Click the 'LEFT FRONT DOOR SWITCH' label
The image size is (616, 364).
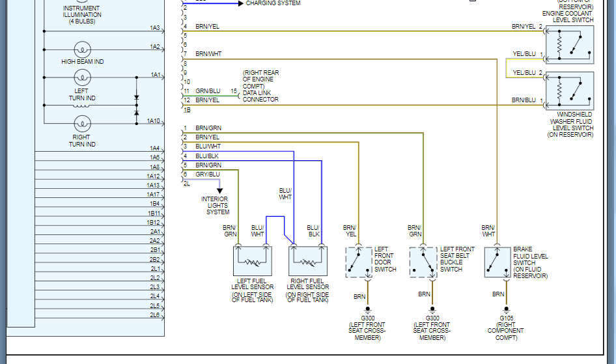pyautogui.click(x=385, y=259)
